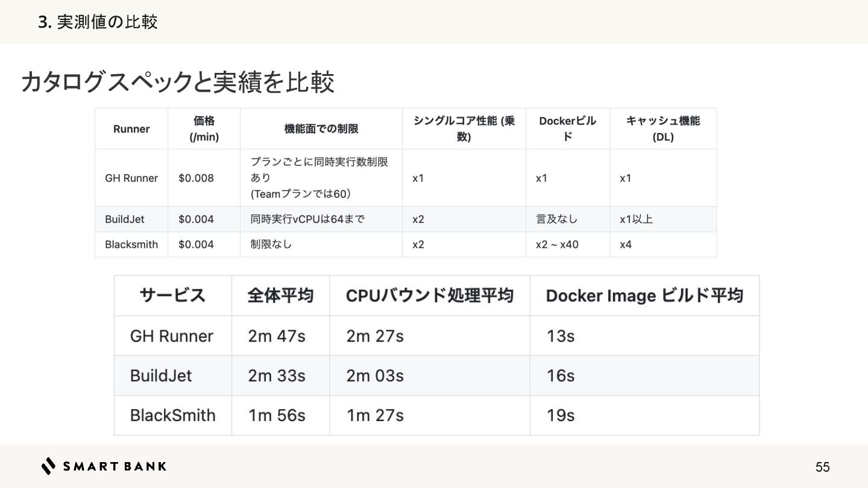Click BlackSmith's overall average 1m 56s

coord(277,416)
